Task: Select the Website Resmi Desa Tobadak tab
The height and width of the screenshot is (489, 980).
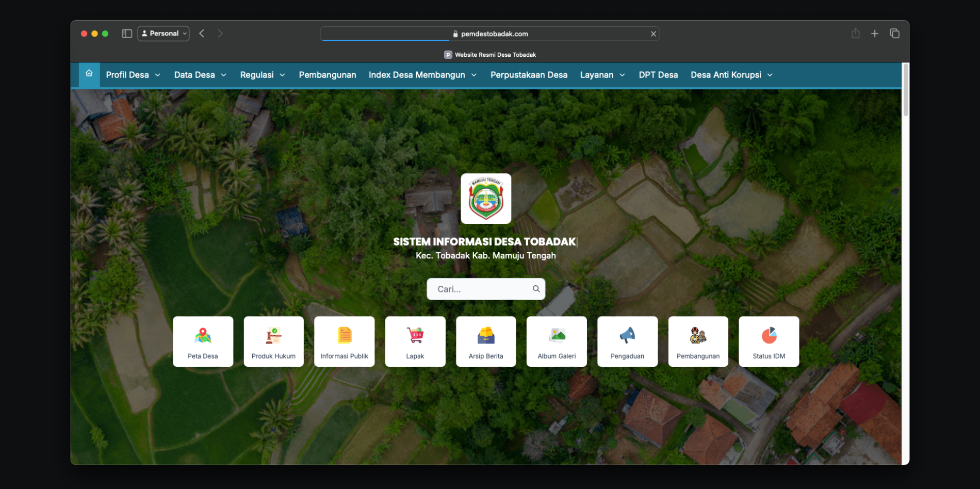Action: (490, 55)
